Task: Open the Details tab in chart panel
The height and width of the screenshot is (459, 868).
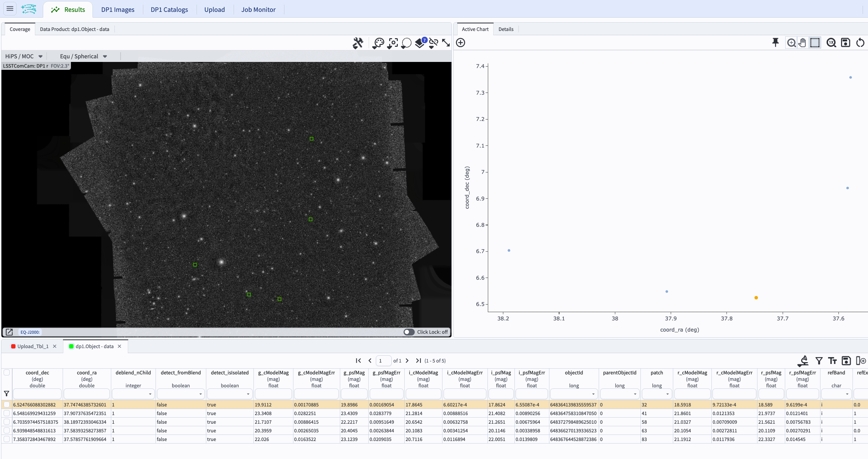Action: click(505, 29)
